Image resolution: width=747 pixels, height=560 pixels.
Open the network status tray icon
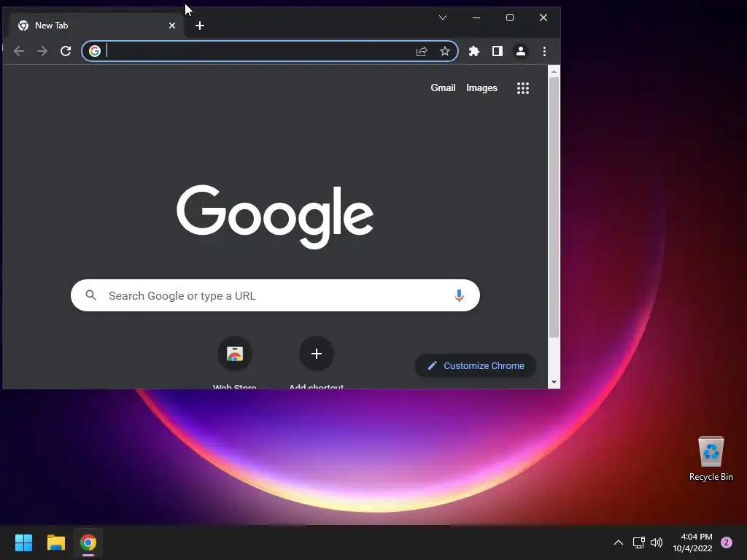pos(638,542)
